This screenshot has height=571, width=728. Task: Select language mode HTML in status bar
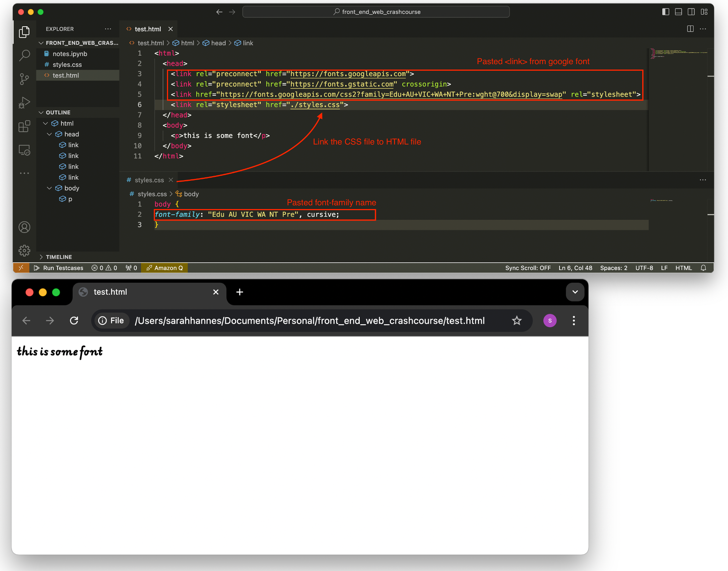(684, 268)
